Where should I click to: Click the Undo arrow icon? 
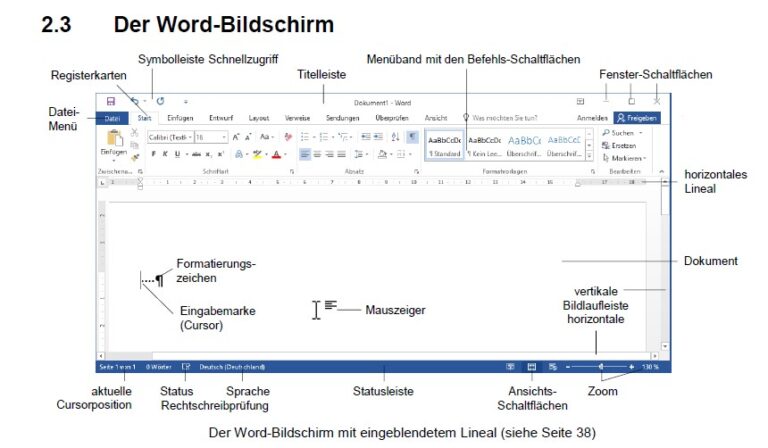click(135, 101)
